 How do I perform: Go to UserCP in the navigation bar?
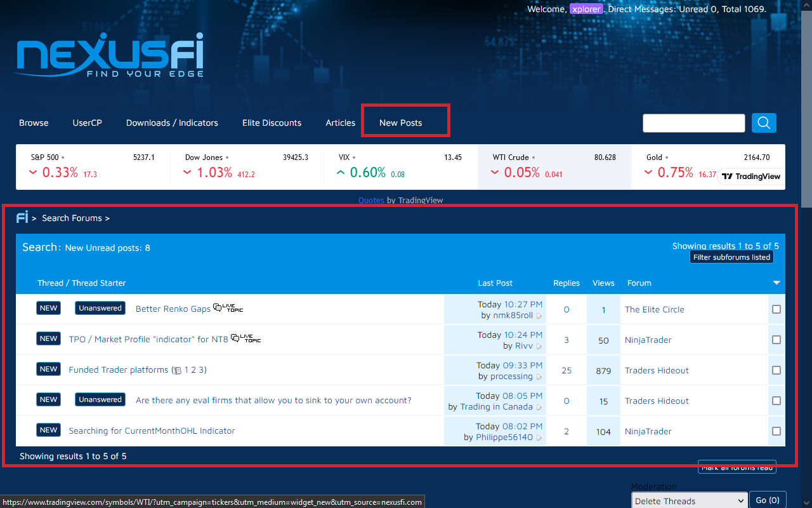[x=88, y=123]
